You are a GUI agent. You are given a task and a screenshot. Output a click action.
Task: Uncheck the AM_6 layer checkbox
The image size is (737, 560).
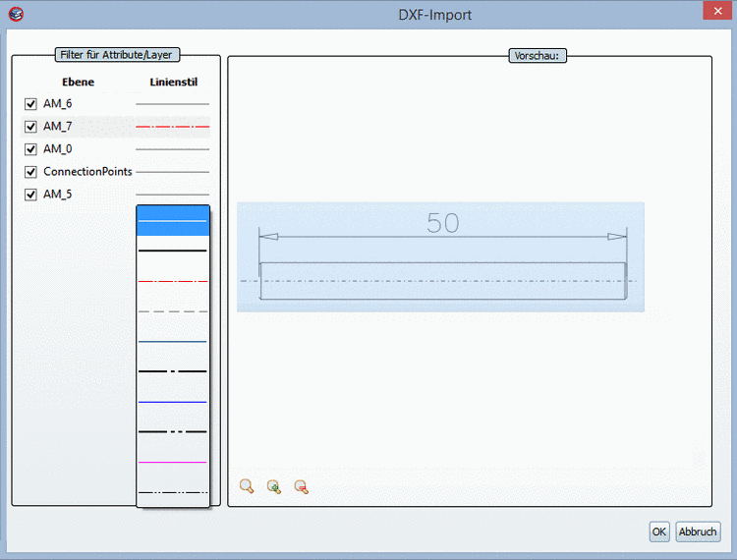point(30,104)
